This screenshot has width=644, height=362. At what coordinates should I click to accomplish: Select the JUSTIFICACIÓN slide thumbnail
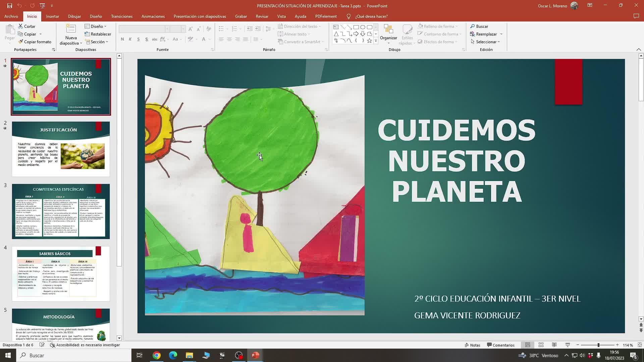click(61, 149)
